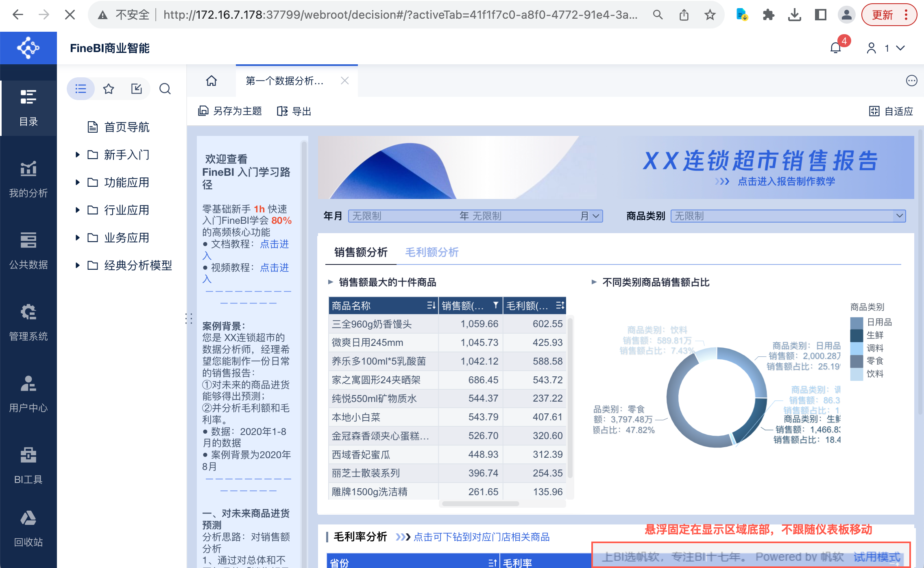The height and width of the screenshot is (568, 924).
Task: Click the favorites star icon in sidebar
Action: pyautogui.click(x=109, y=89)
